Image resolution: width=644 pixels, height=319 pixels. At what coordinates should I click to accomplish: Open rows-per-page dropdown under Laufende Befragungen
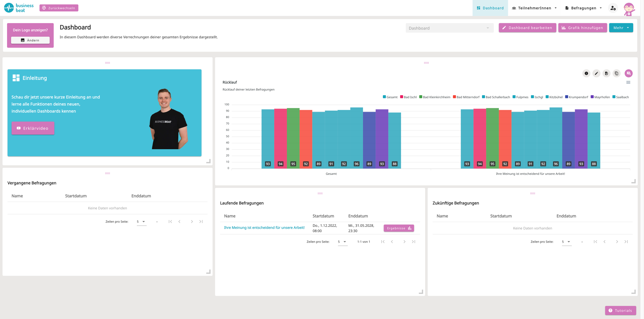click(x=342, y=242)
